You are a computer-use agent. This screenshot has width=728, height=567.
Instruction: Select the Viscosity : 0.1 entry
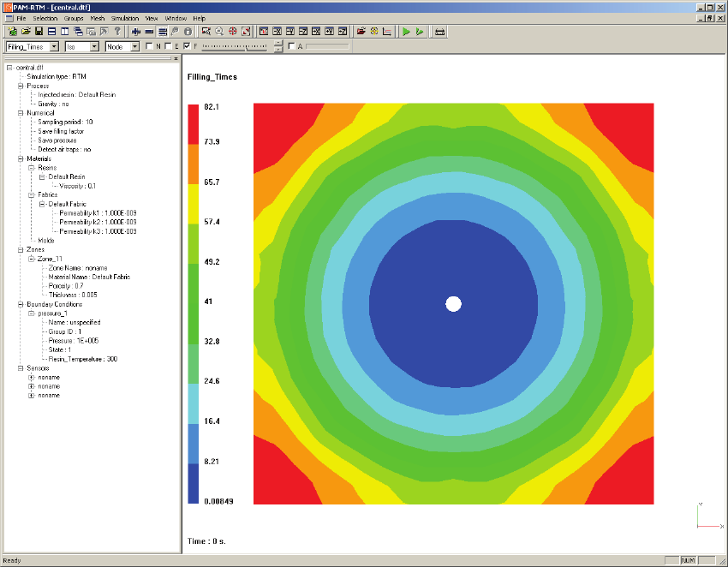(75, 185)
